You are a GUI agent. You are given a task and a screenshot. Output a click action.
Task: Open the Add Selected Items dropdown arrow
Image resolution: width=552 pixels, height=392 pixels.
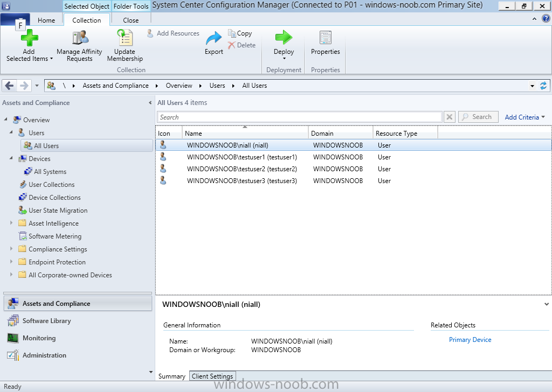point(51,59)
